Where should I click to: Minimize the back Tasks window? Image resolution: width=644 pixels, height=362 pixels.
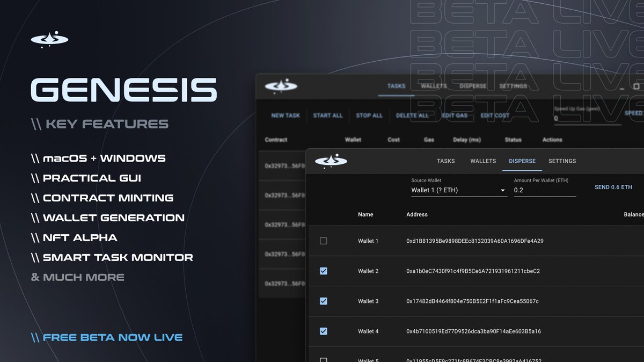point(622,88)
